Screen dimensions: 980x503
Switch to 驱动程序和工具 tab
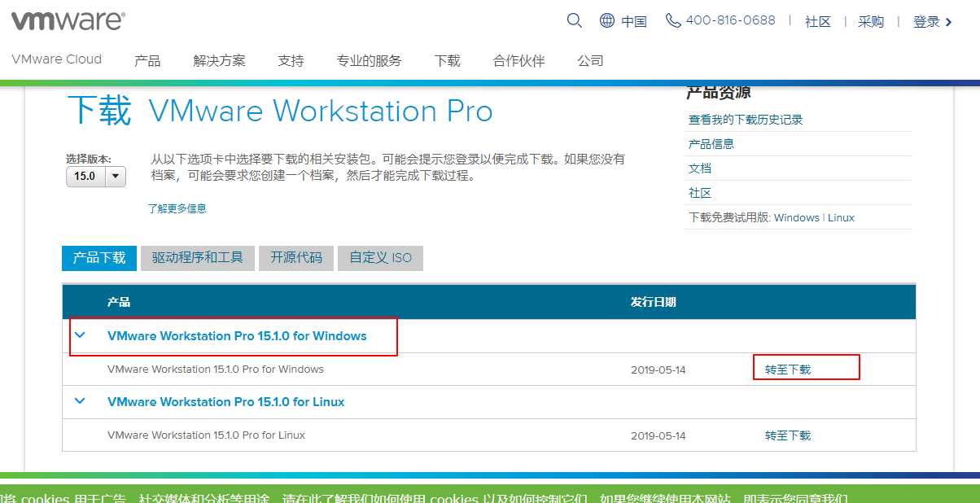tap(198, 258)
